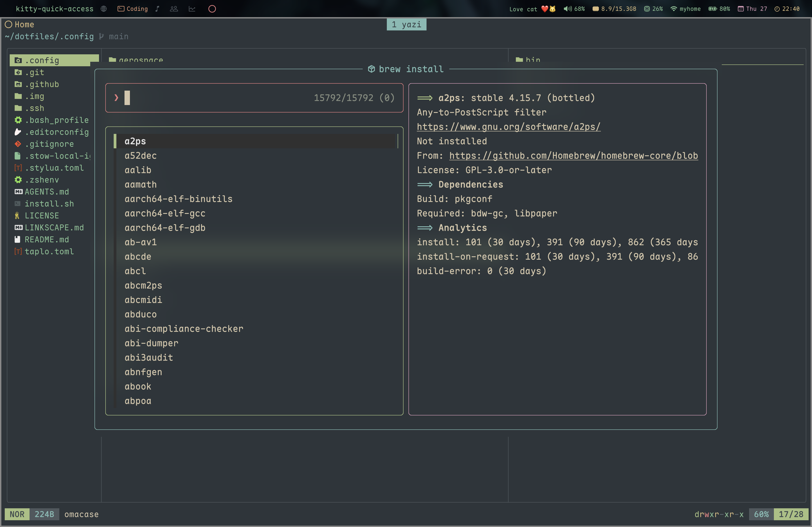The image size is (812, 527).
Task: Select abcm2ps in the package list
Action: click(143, 285)
